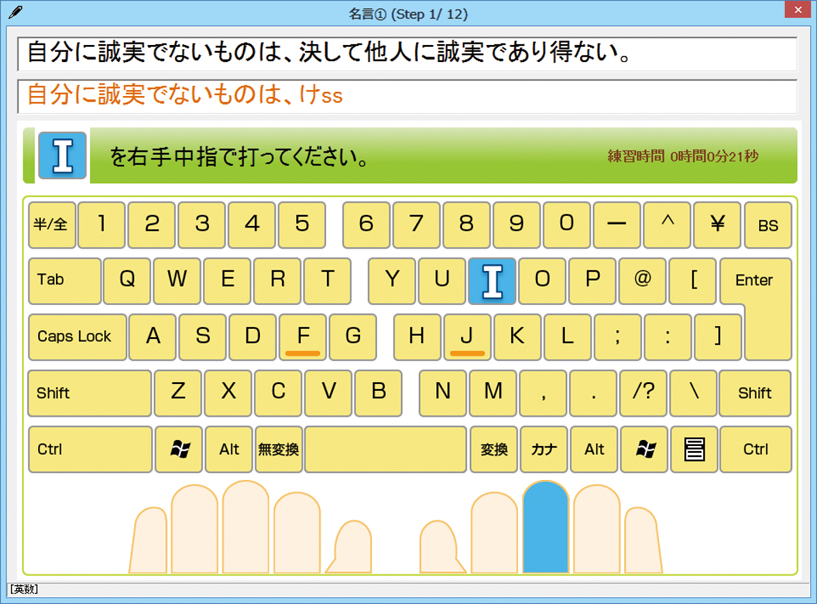Click the typed text input field
The image size is (817, 604).
pos(406,96)
